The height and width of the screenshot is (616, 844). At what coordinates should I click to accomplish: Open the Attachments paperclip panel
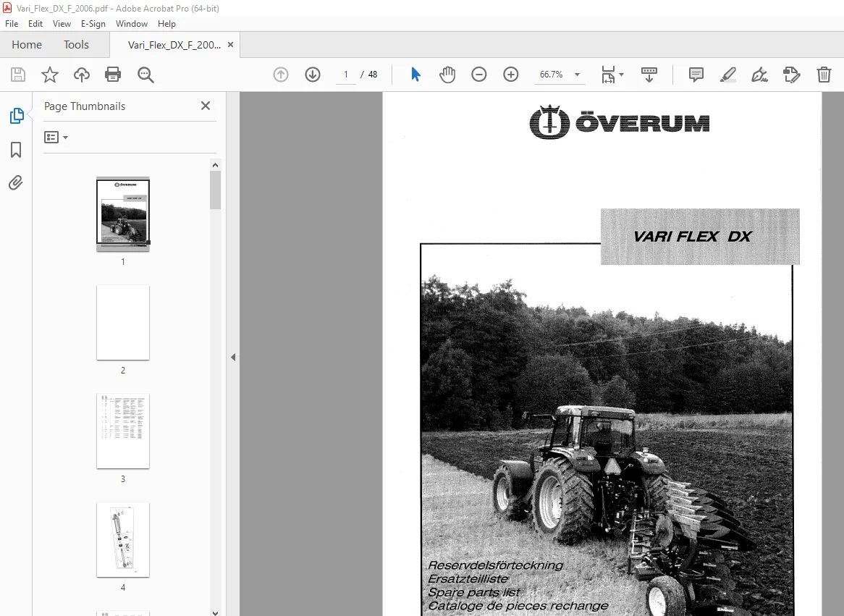click(16, 183)
